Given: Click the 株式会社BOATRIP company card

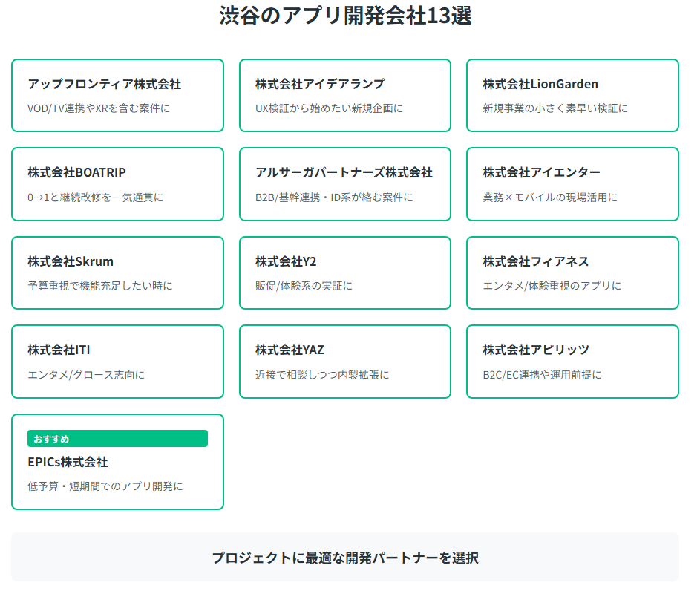Looking at the screenshot, I should point(117,184).
